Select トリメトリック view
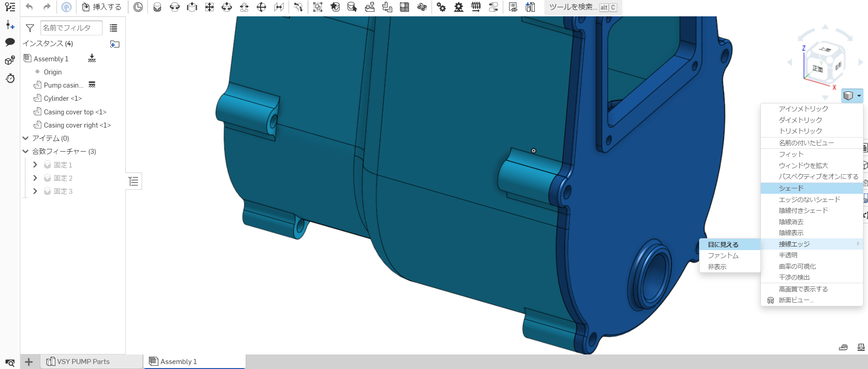 (x=800, y=131)
